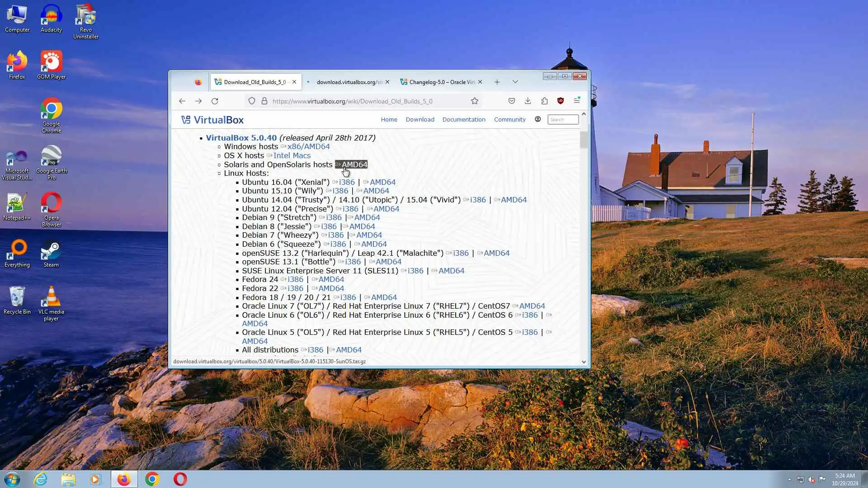868x488 pixels.
Task: Expand the list all tabs chevron
Action: (515, 82)
